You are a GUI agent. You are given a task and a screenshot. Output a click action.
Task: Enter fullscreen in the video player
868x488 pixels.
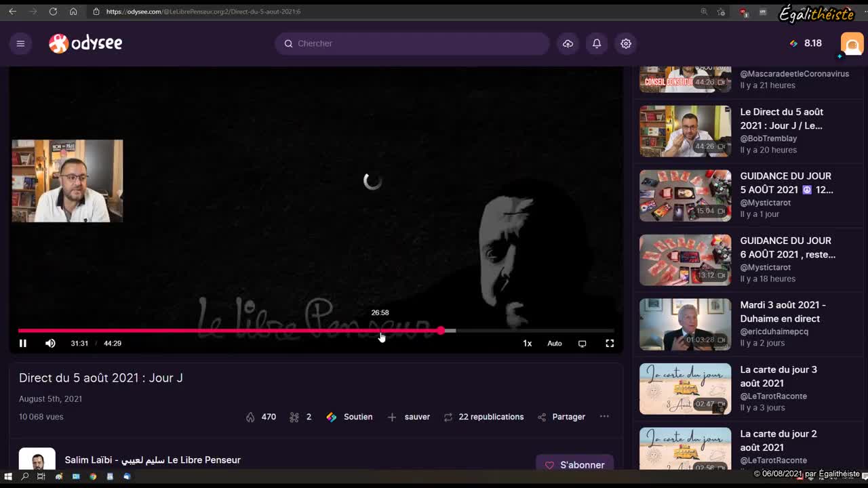[610, 343]
